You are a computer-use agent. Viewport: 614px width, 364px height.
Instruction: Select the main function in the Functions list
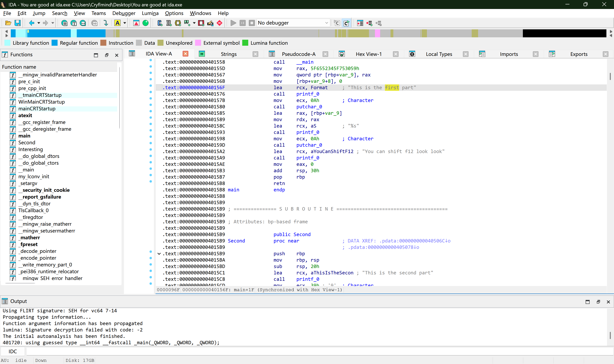point(24,136)
